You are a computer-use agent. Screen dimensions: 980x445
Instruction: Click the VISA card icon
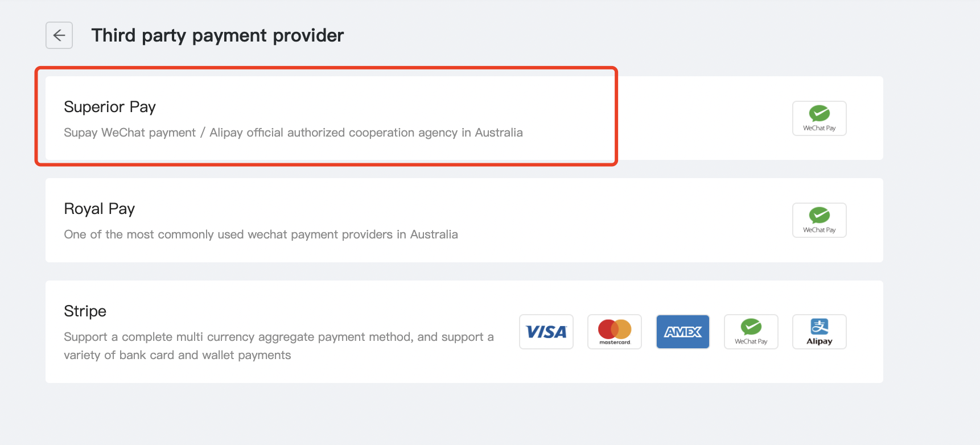[x=546, y=332]
